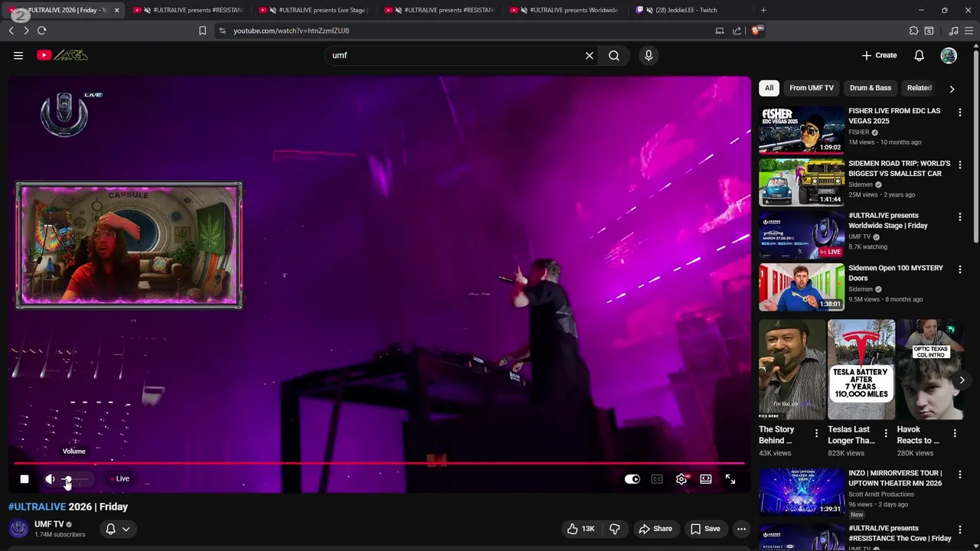Open options for The Story Behind short
This screenshot has width=980, height=551.
pyautogui.click(x=816, y=433)
